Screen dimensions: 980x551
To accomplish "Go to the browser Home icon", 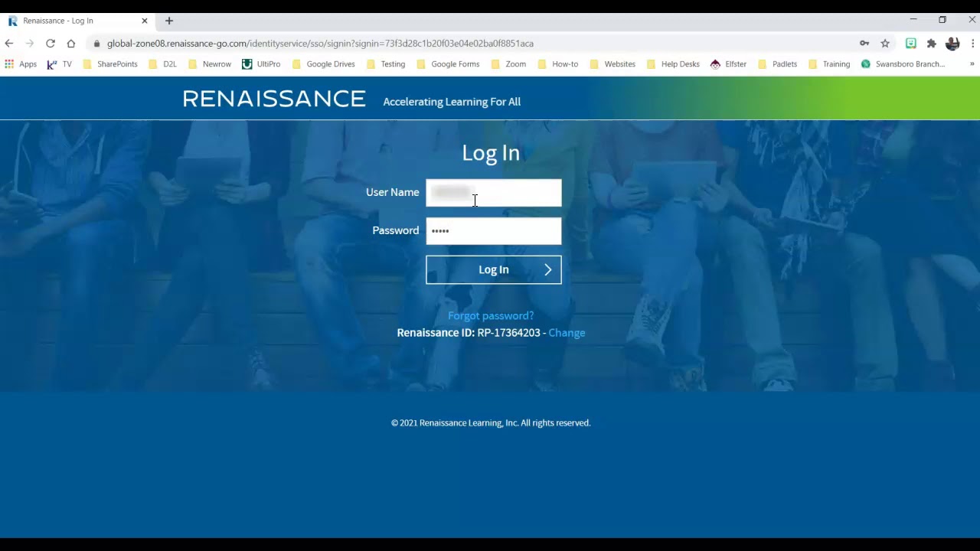I will (71, 44).
